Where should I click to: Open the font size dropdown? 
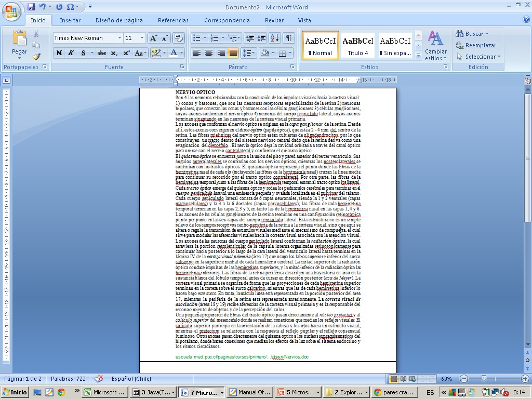pyautogui.click(x=142, y=38)
